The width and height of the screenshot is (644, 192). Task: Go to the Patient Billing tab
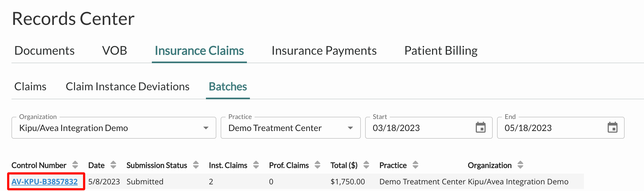pyautogui.click(x=441, y=51)
